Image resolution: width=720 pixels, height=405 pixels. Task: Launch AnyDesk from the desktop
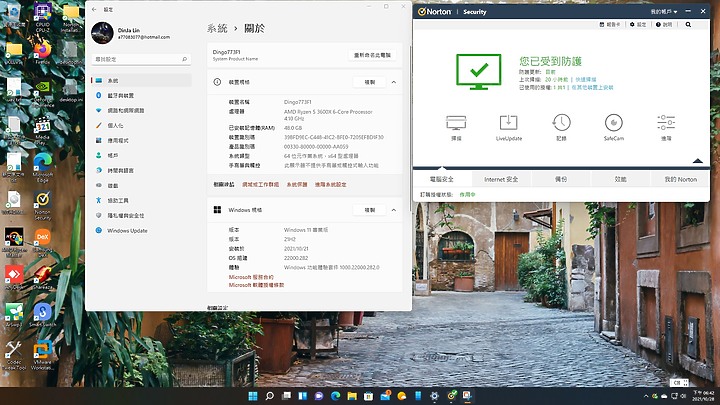[x=14, y=278]
